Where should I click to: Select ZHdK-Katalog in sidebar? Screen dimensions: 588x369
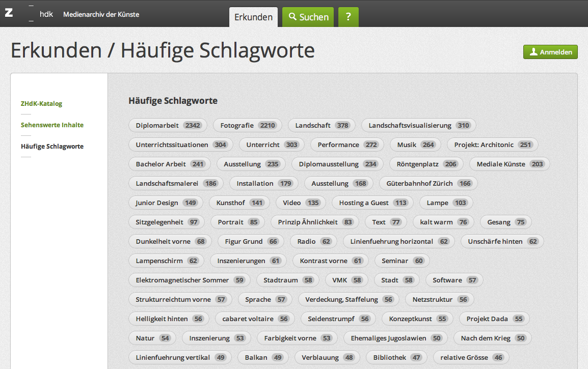click(41, 104)
